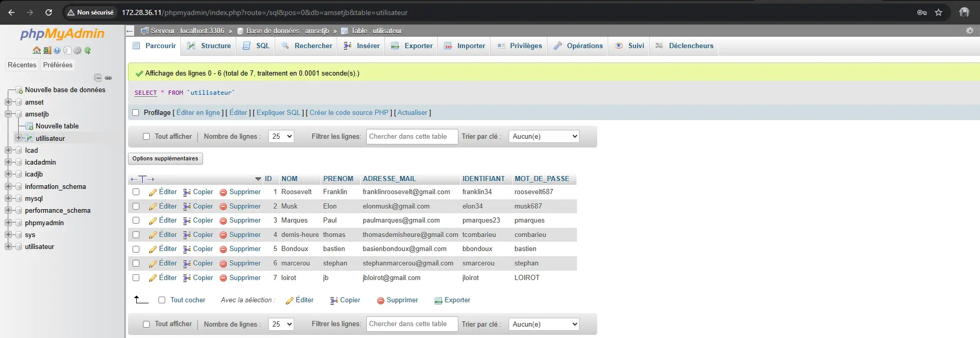Click Créer le code source PHP link

coord(349,113)
